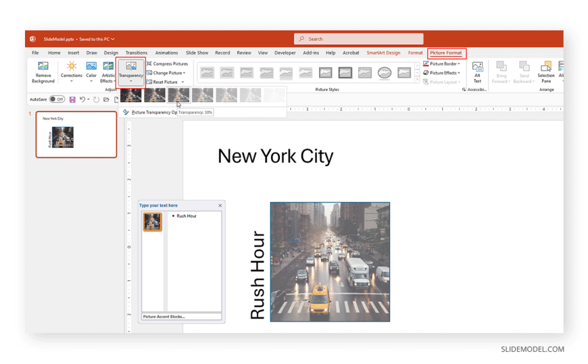Choose the 30% transparency preset thumbnail

click(179, 95)
